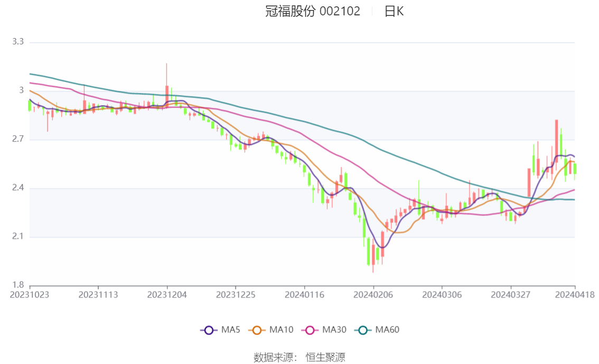Hide the MA30 line via its label
Viewport: 599px width, 364px height.
pyautogui.click(x=334, y=330)
